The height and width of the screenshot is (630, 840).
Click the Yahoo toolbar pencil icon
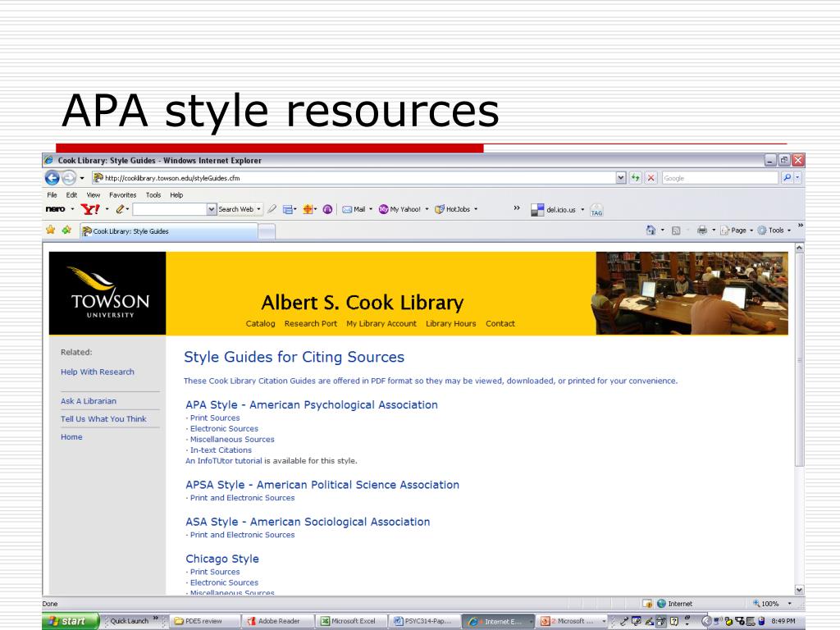pyautogui.click(x=120, y=209)
